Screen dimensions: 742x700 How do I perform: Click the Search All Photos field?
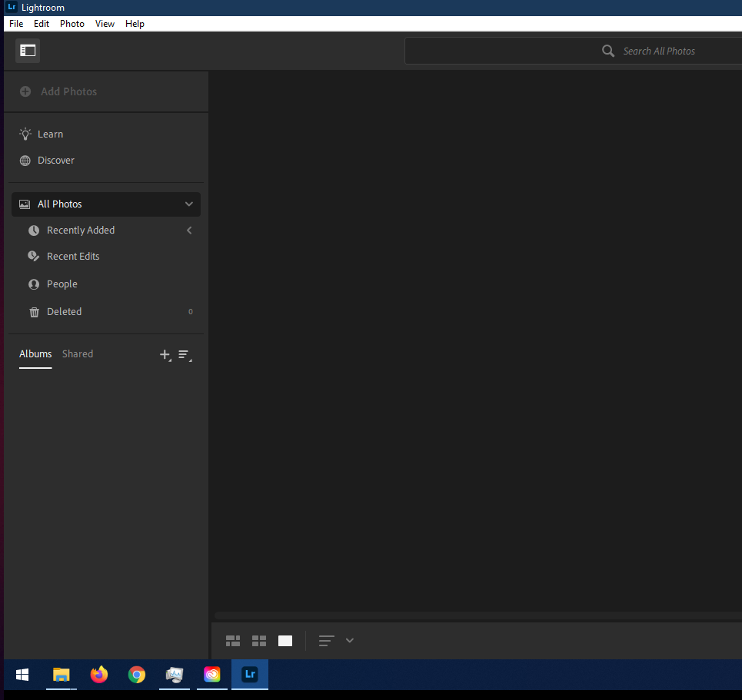[x=573, y=51]
